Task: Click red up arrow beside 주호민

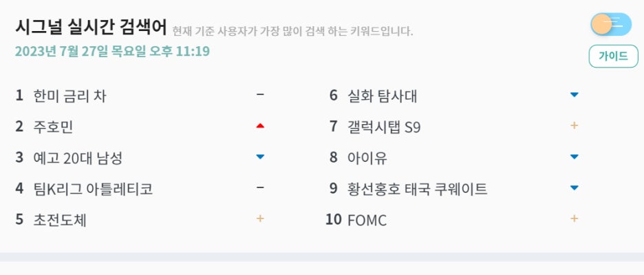Action: (260, 126)
